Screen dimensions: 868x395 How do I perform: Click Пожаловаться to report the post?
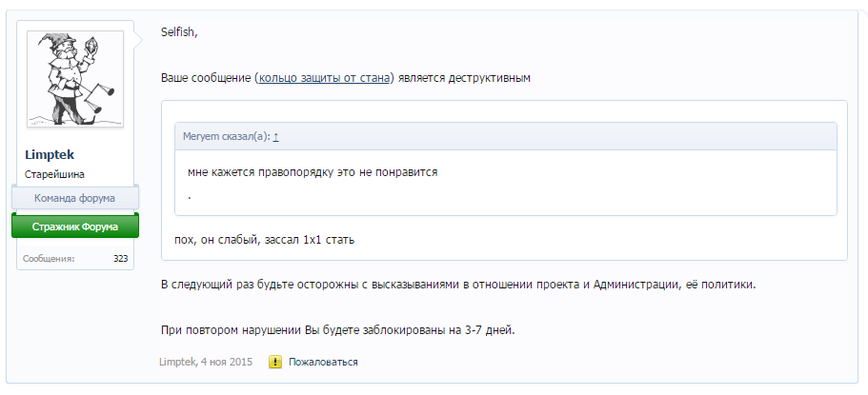tap(323, 362)
